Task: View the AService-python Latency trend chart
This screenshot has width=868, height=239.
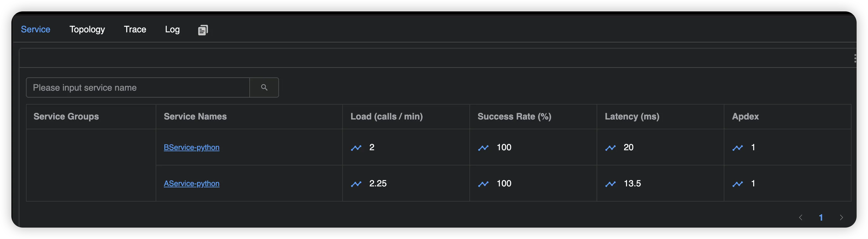Action: [610, 184]
